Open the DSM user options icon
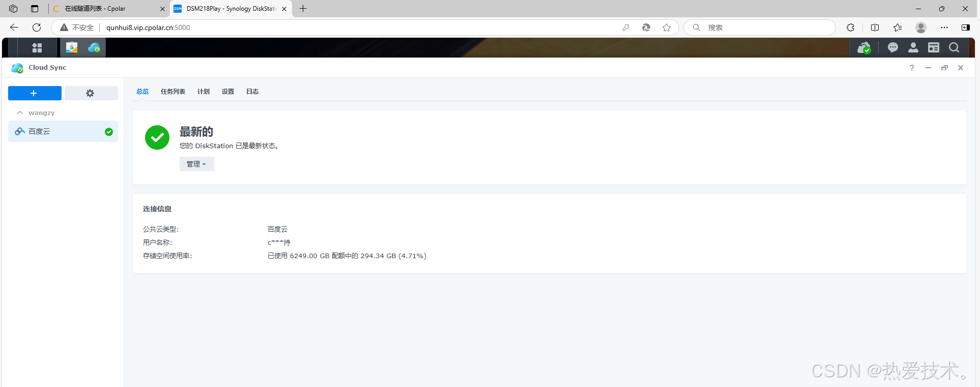Screen dimensions: 980x387 pyautogui.click(x=913, y=47)
